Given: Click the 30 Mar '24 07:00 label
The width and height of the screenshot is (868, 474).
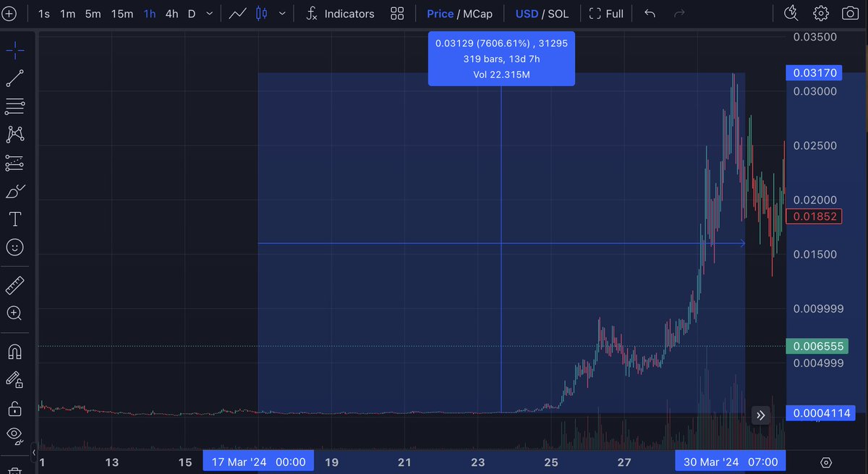Looking at the screenshot, I should [x=730, y=462].
